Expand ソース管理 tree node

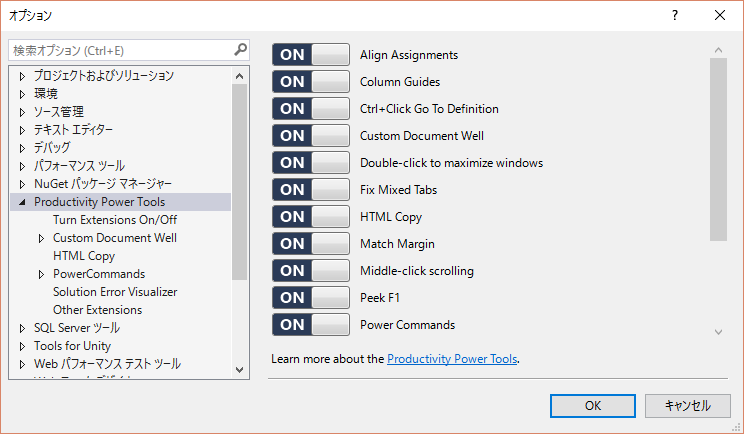point(22,112)
